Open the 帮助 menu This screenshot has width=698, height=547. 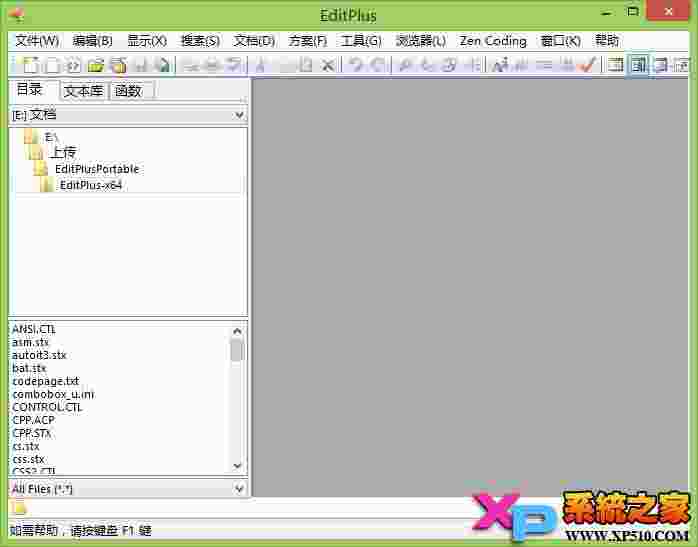[607, 41]
